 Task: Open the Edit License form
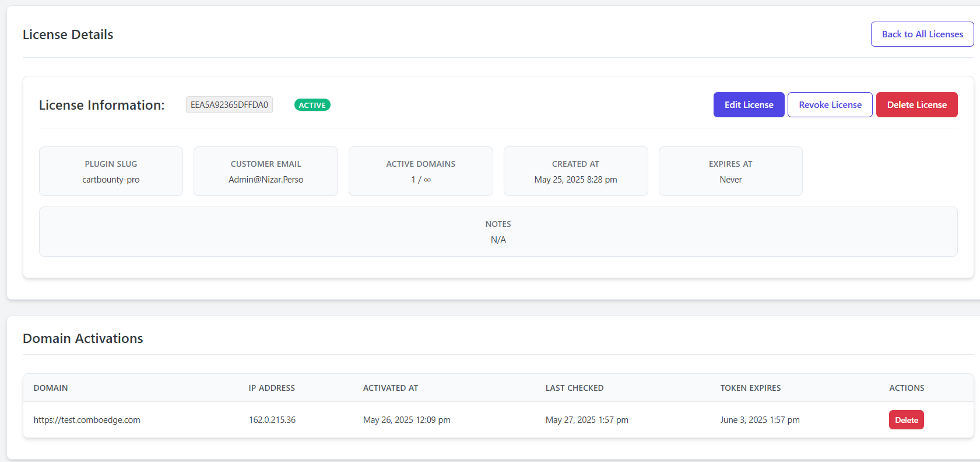(749, 105)
